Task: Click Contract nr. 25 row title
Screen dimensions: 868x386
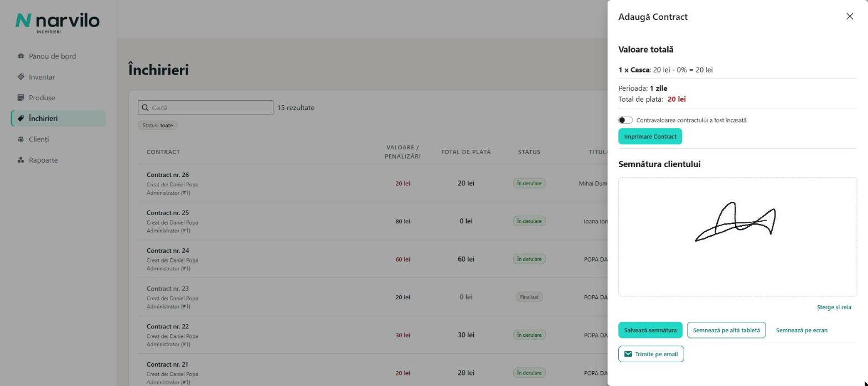Action: [168, 213]
